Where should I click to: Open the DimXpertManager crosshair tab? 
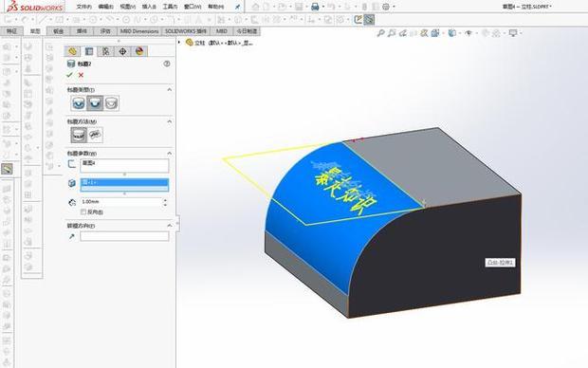(122, 51)
